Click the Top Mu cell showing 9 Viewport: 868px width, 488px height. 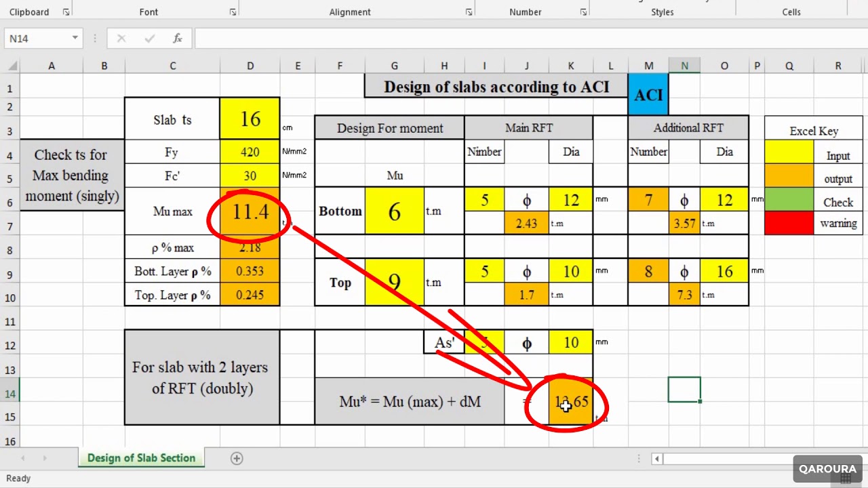coord(395,283)
